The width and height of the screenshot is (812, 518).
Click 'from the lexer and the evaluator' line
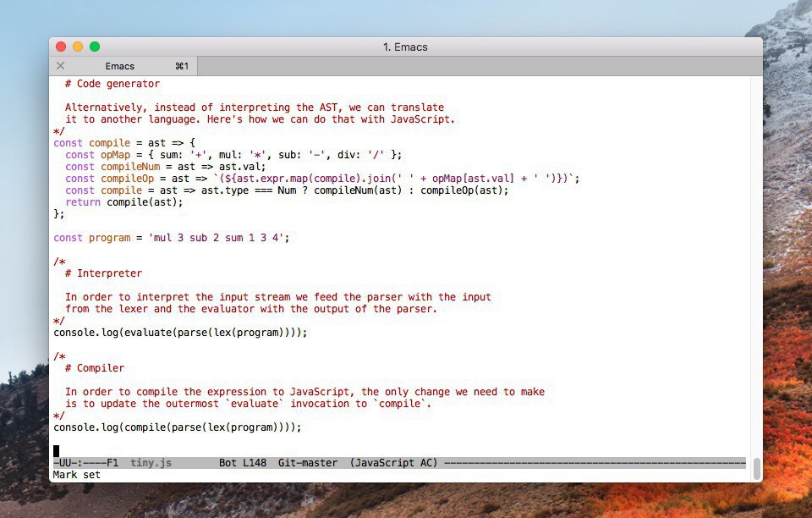tap(251, 309)
